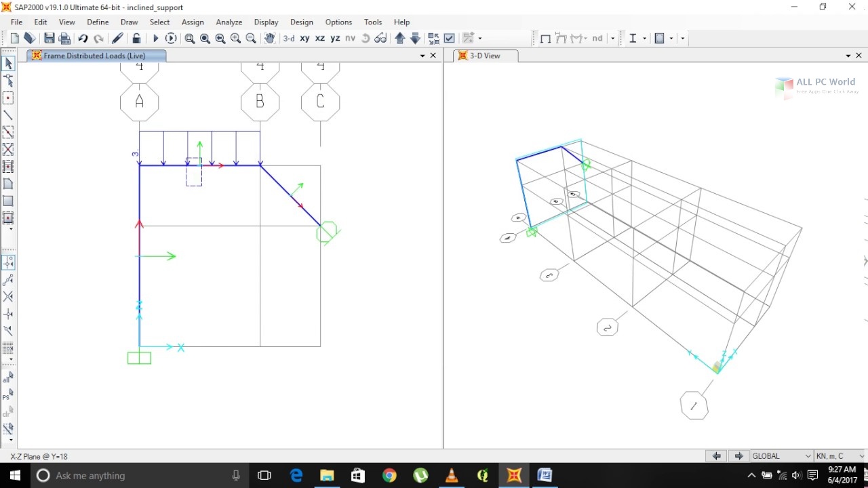The width and height of the screenshot is (868, 488).
Task: Click the Undo arrow in toolbar
Action: pos(83,39)
